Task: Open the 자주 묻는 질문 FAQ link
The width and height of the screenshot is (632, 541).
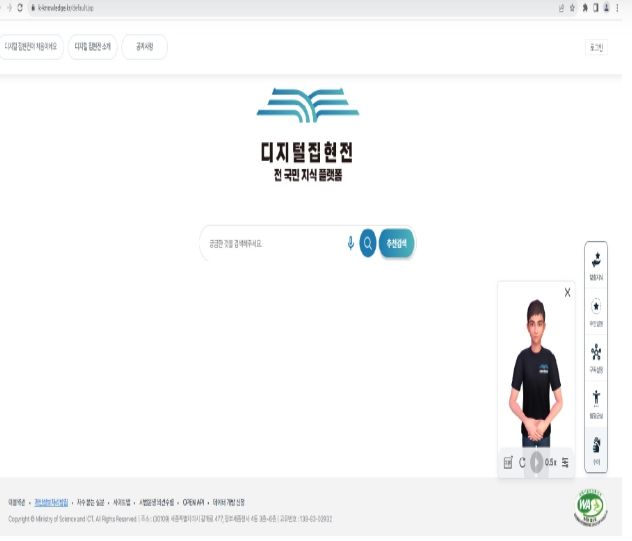Action: click(x=90, y=502)
